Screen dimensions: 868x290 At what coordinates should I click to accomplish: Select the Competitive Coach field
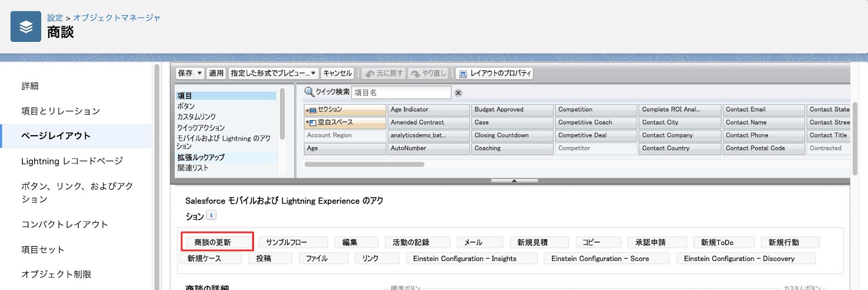pyautogui.click(x=596, y=123)
